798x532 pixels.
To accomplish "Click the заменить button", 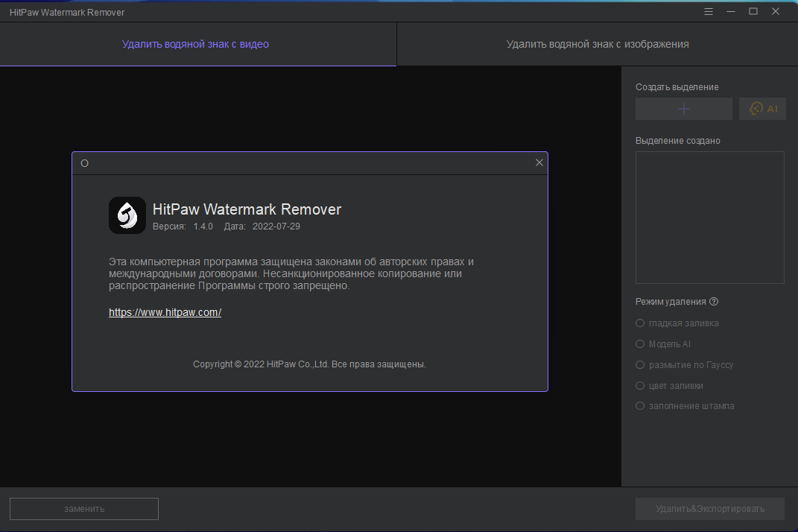I will click(84, 509).
